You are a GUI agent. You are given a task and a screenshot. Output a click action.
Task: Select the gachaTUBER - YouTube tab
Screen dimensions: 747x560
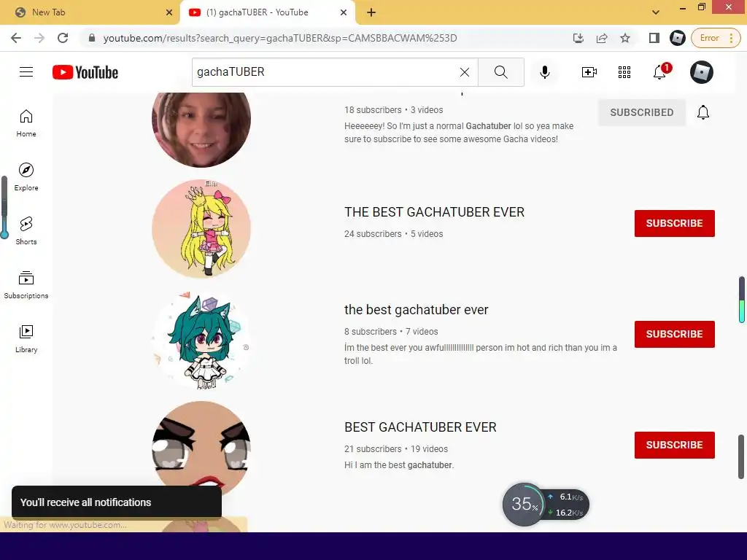click(267, 12)
